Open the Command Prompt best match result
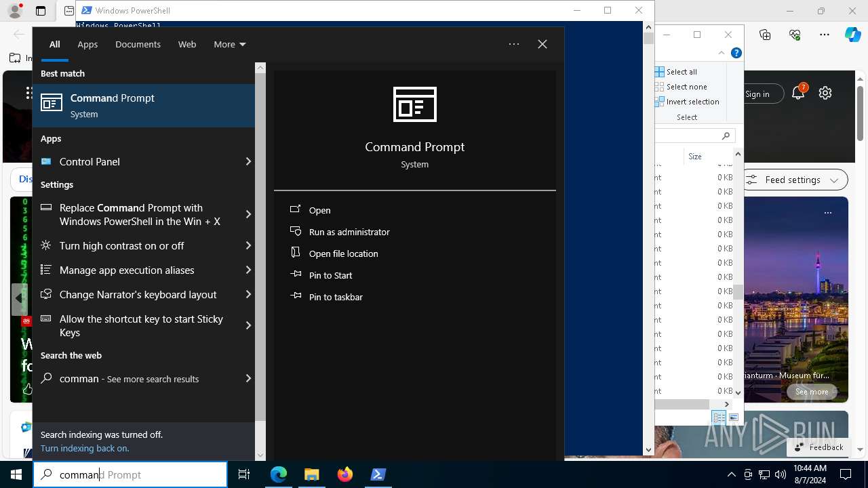Viewport: 868px width, 488px height. [144, 106]
